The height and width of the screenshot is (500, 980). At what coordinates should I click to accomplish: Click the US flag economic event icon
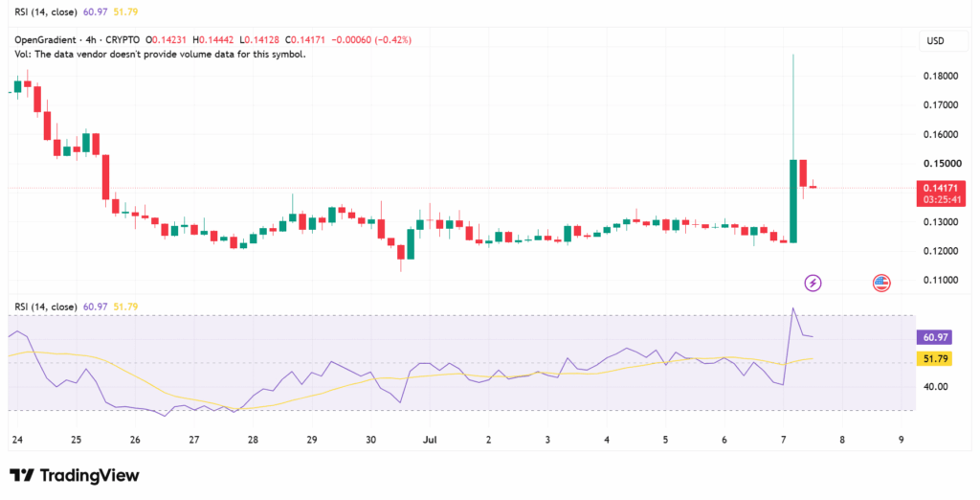point(881,283)
